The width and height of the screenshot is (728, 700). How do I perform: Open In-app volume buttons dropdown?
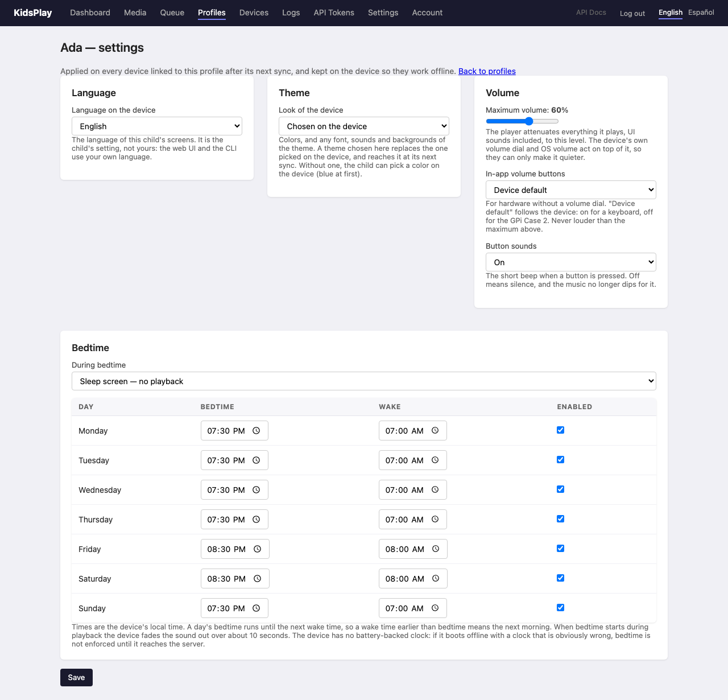[x=571, y=190]
